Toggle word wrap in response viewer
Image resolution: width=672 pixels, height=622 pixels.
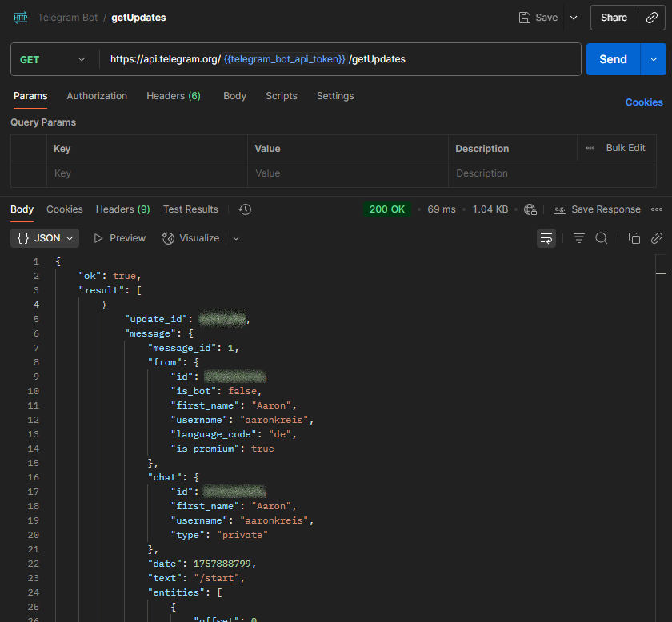546,238
